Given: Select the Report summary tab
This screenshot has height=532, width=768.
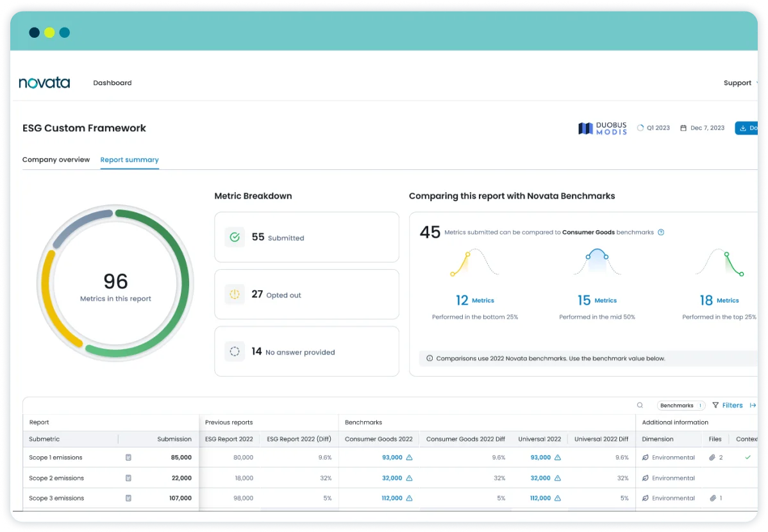Looking at the screenshot, I should click(129, 160).
